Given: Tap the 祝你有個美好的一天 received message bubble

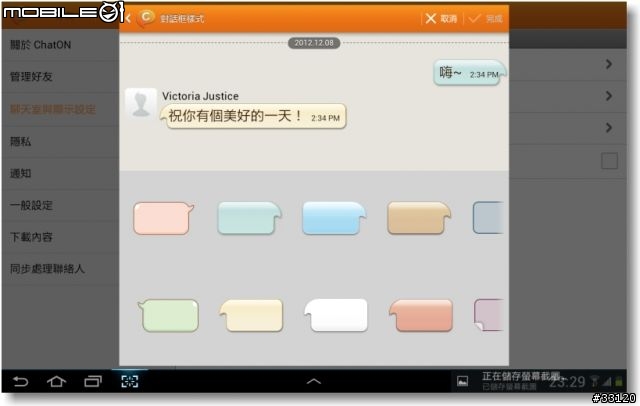Looking at the screenshot, I should 253,117.
